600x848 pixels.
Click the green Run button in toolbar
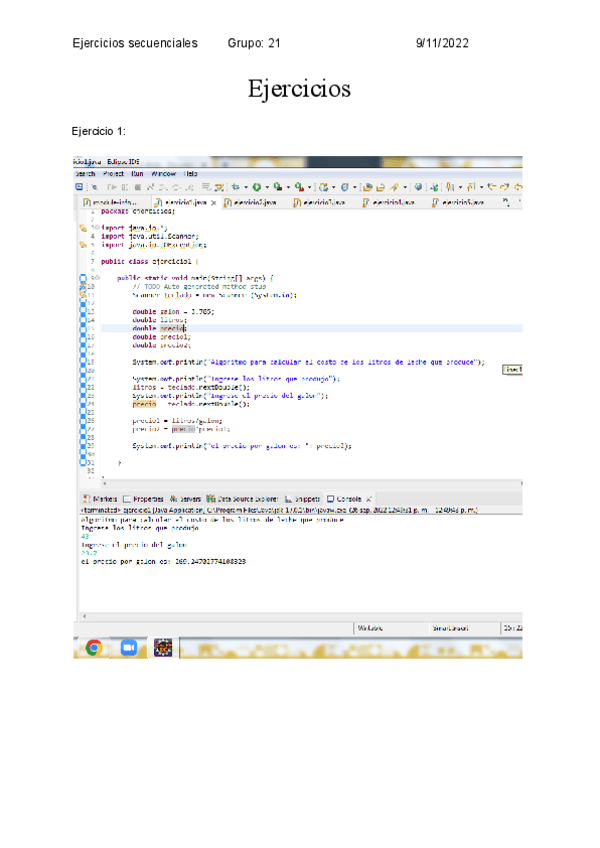[256, 187]
